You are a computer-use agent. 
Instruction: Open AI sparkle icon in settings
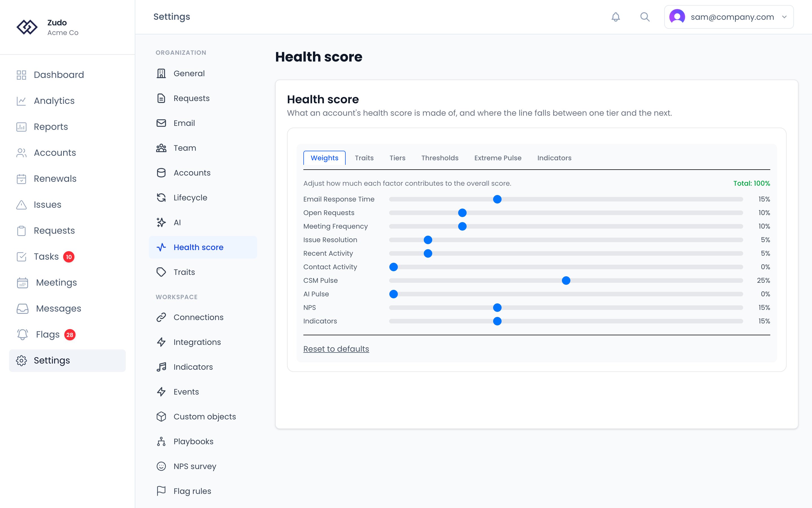[x=161, y=222]
